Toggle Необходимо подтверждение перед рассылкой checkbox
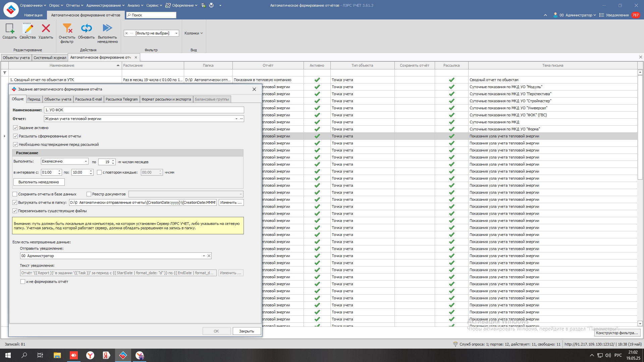The width and height of the screenshot is (644, 362). coord(15,144)
